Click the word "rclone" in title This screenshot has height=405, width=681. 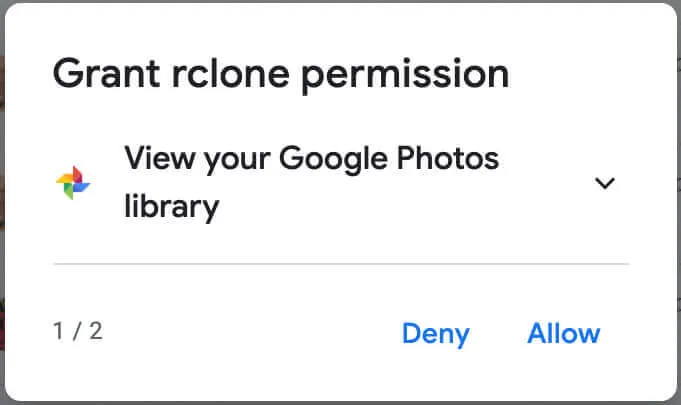(x=230, y=73)
